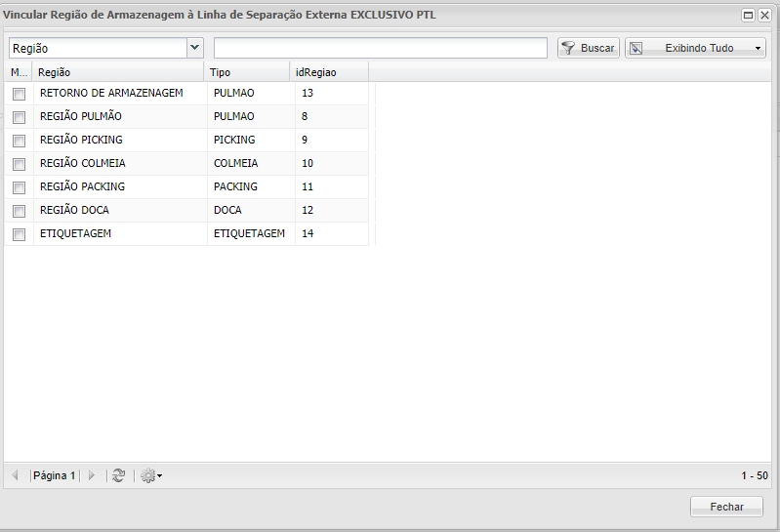Screen dimensions: 780x532
Task: Click idRegiao value 13
Action: point(332,93)
